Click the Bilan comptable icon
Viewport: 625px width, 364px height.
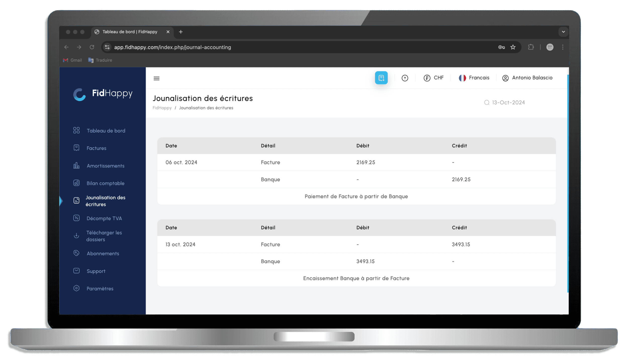[76, 183]
